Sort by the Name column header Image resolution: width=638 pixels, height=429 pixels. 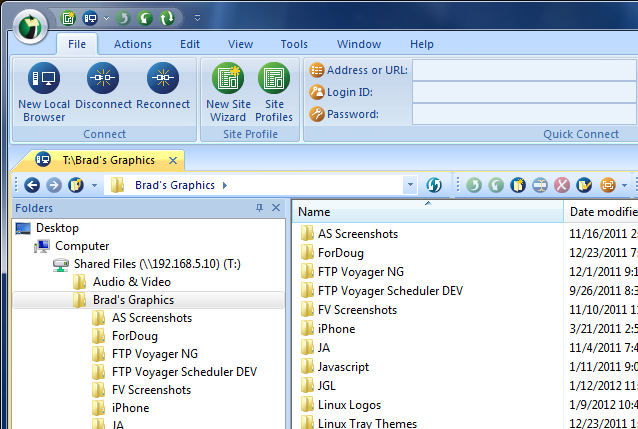tap(428, 212)
